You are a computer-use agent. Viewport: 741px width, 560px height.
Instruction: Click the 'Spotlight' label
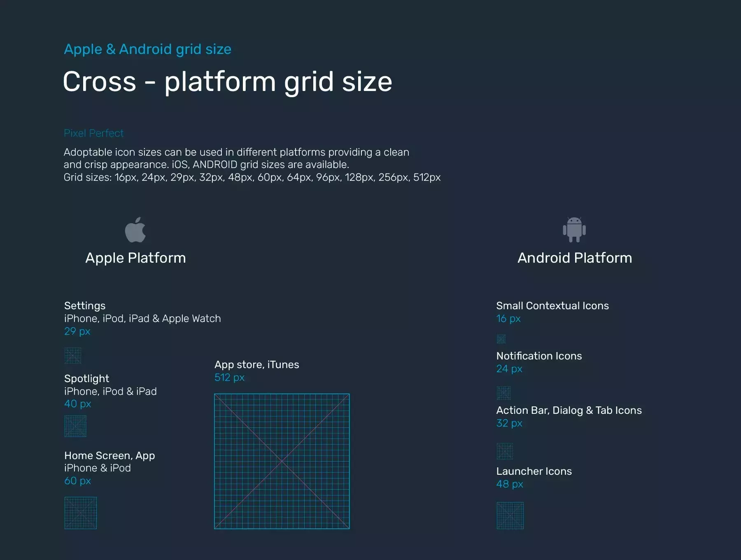pyautogui.click(x=86, y=378)
